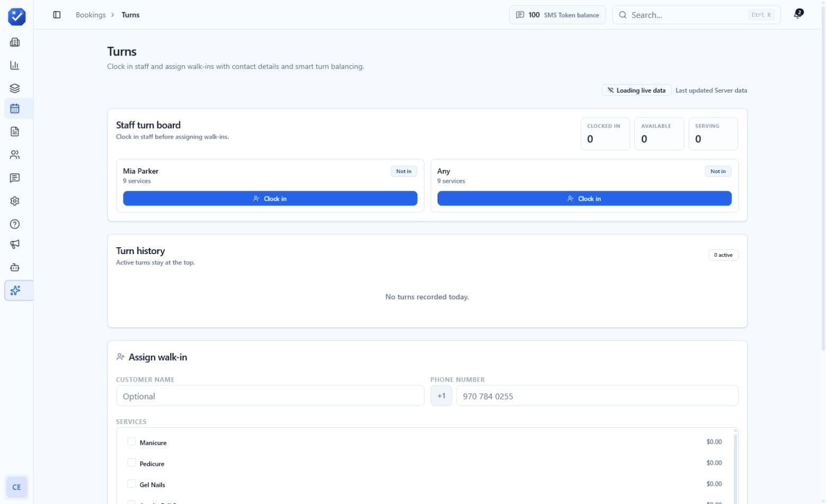Image resolution: width=826 pixels, height=504 pixels.
Task: Open the megaphone marketing sidebar icon
Action: pos(15,244)
